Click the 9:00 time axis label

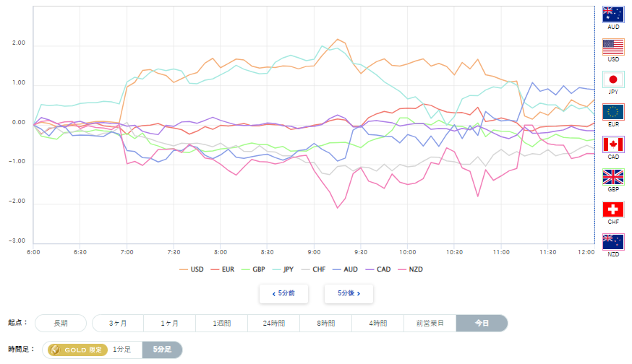[x=314, y=253]
